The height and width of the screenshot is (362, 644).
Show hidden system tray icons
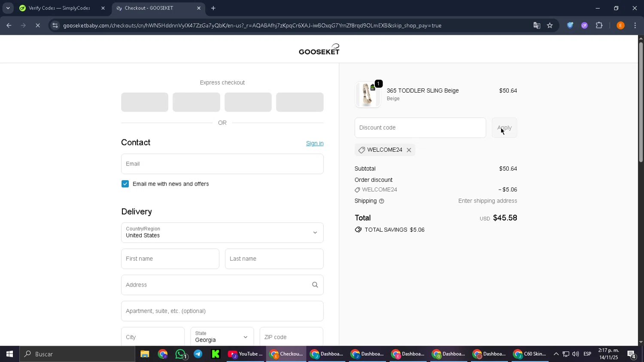click(556, 354)
